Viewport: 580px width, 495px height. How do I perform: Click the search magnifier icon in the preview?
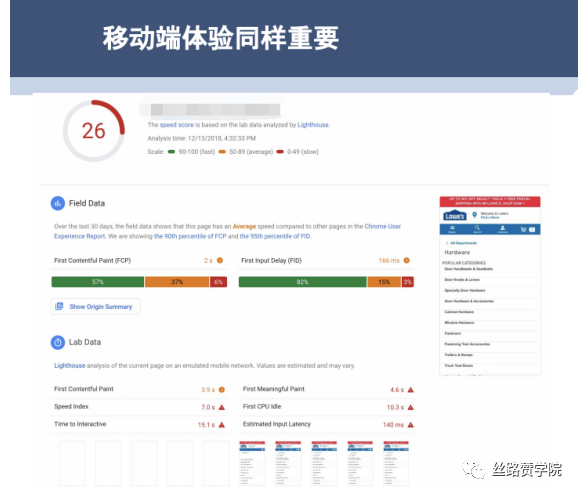click(x=477, y=229)
